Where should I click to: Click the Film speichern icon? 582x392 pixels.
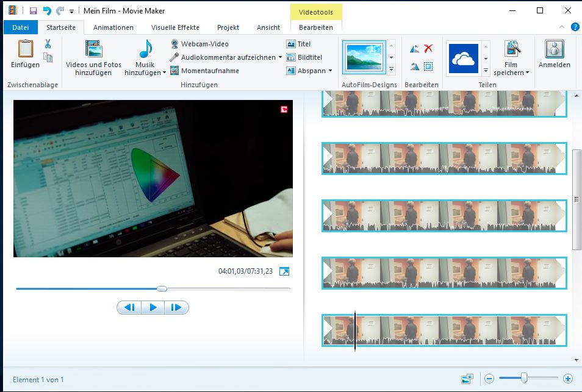(x=511, y=49)
